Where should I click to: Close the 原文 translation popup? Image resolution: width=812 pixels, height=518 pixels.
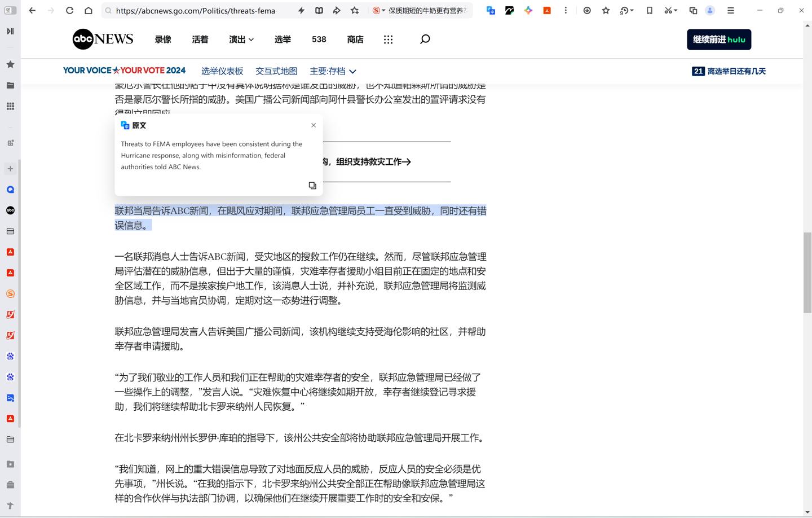(314, 125)
